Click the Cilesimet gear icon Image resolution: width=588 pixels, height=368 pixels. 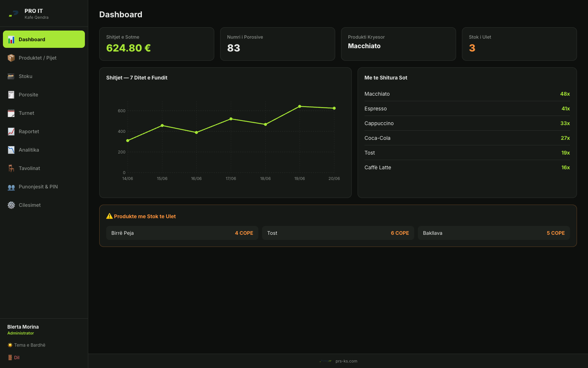(x=11, y=205)
